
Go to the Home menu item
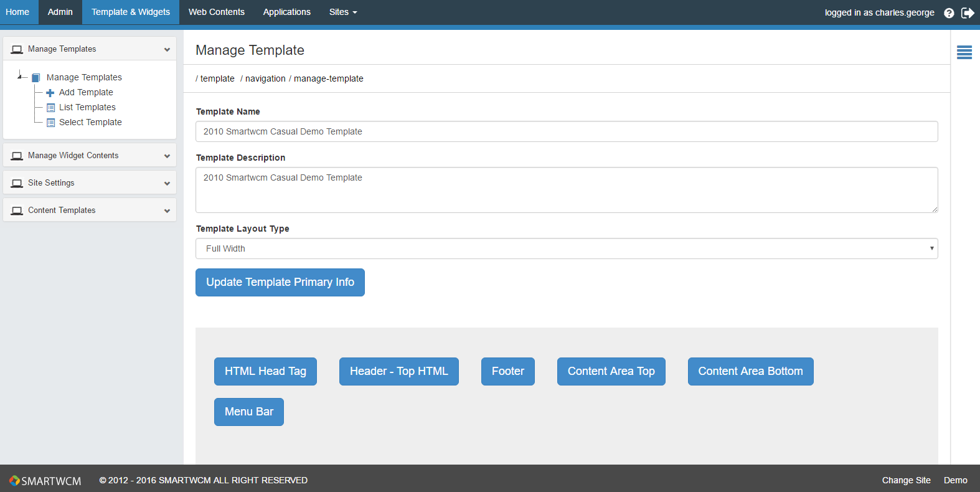tap(17, 12)
